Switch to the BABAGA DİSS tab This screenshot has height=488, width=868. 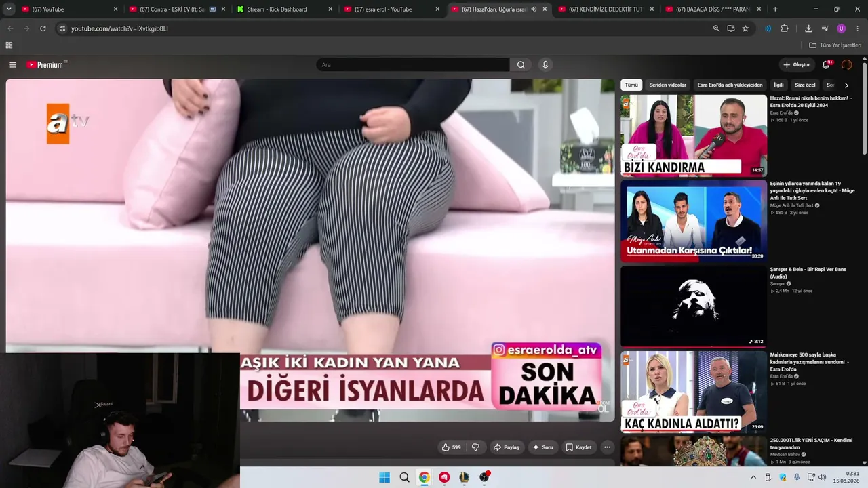click(713, 9)
